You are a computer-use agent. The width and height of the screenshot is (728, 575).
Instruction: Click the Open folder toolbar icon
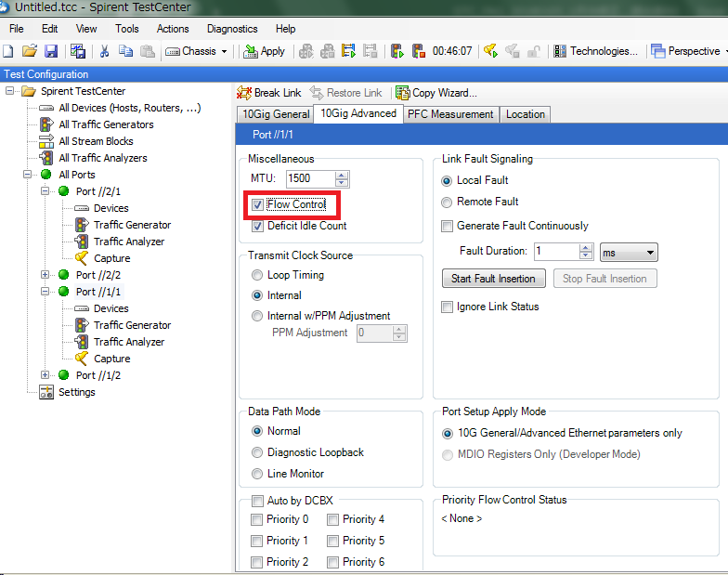[30, 50]
